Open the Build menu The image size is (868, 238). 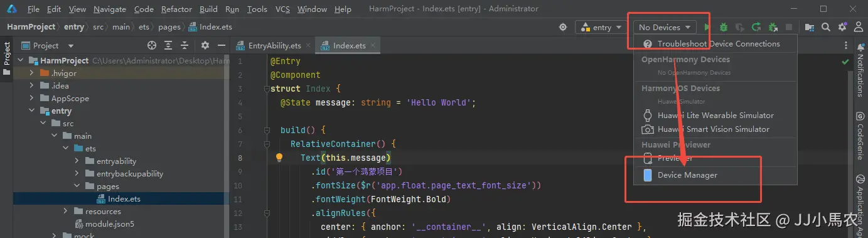click(x=208, y=9)
